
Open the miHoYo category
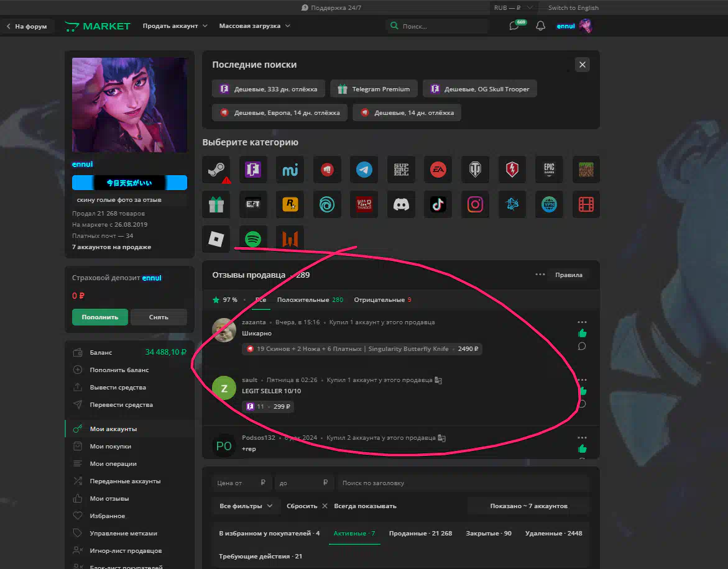pos(290,170)
